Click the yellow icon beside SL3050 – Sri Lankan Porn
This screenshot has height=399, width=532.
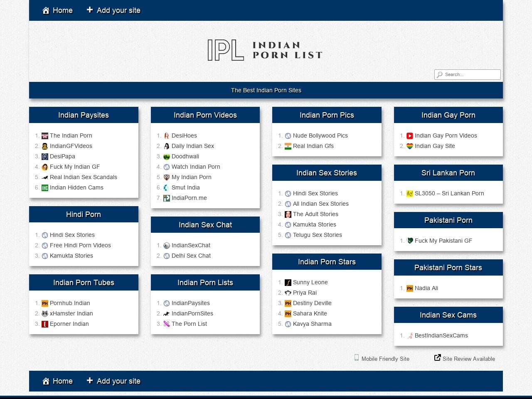(410, 194)
